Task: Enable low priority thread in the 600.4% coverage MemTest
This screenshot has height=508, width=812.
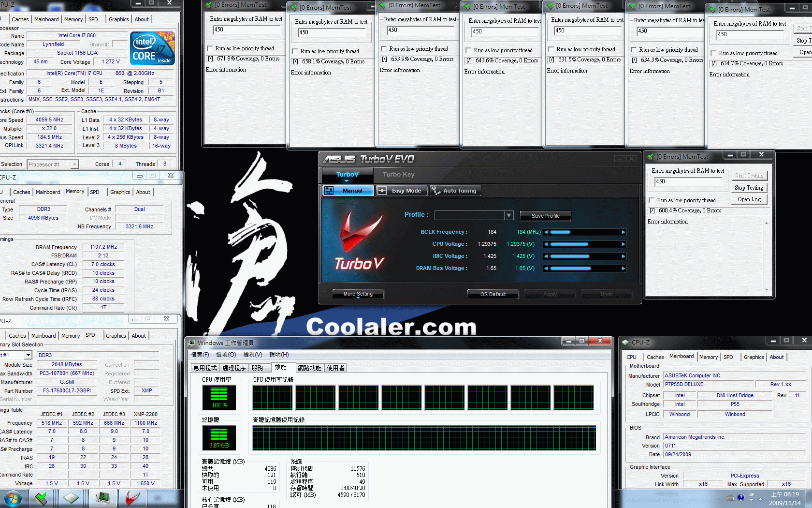Action: point(652,200)
